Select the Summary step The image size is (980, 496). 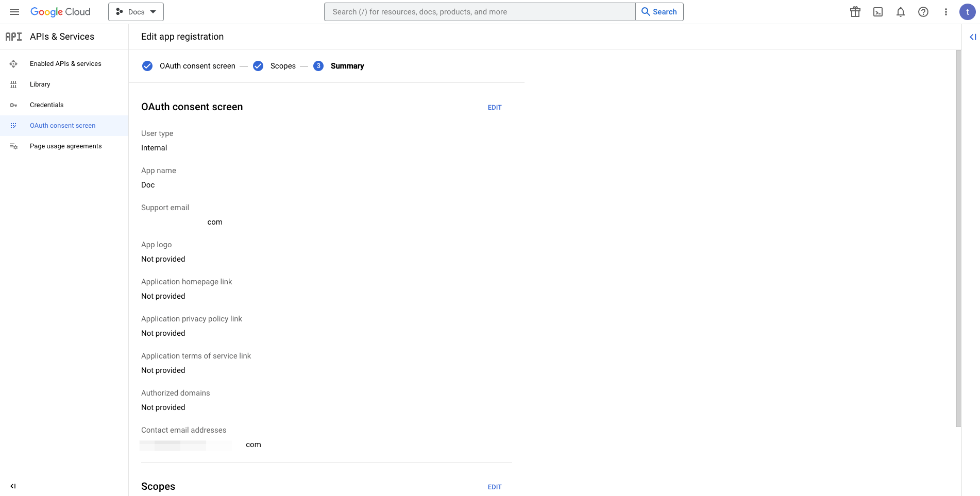point(347,66)
